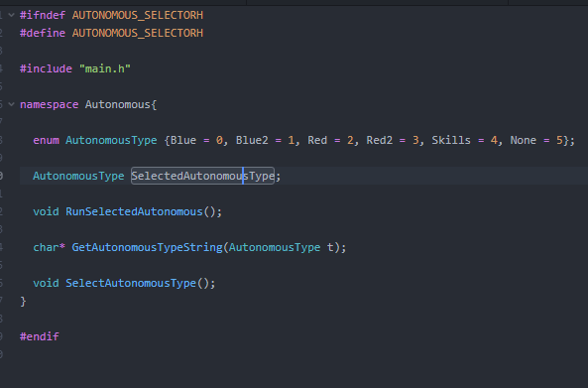Click the enum keyword
Screen dimensions: 588x388
46,140
